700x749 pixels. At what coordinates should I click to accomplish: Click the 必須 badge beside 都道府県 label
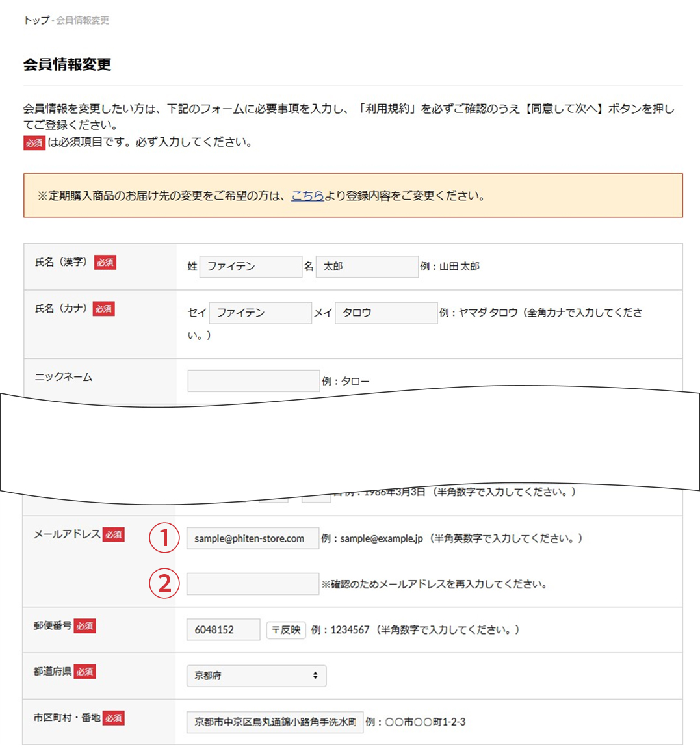84,672
